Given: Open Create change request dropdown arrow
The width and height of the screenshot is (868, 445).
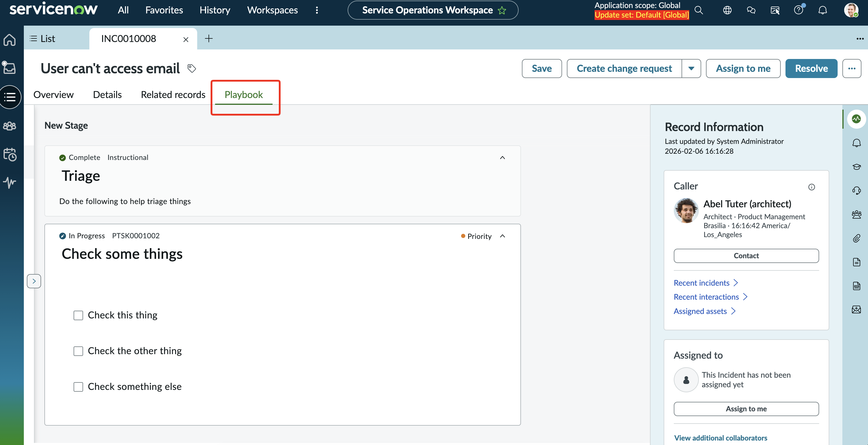Looking at the screenshot, I should pos(691,69).
